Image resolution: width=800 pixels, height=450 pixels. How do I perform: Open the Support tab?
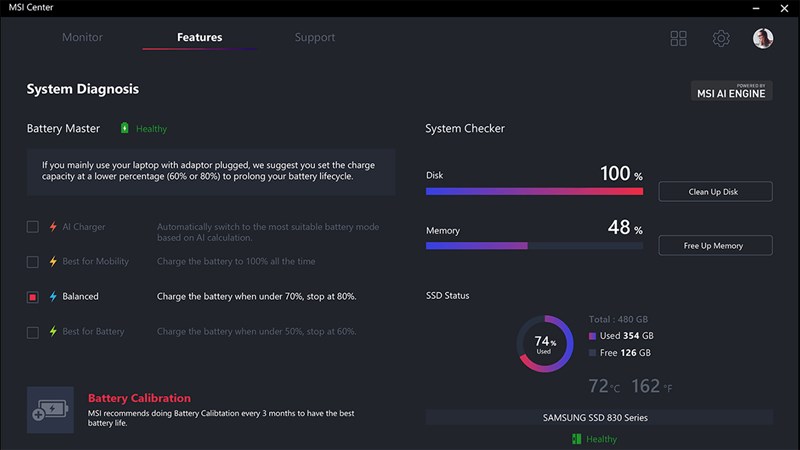coord(315,38)
